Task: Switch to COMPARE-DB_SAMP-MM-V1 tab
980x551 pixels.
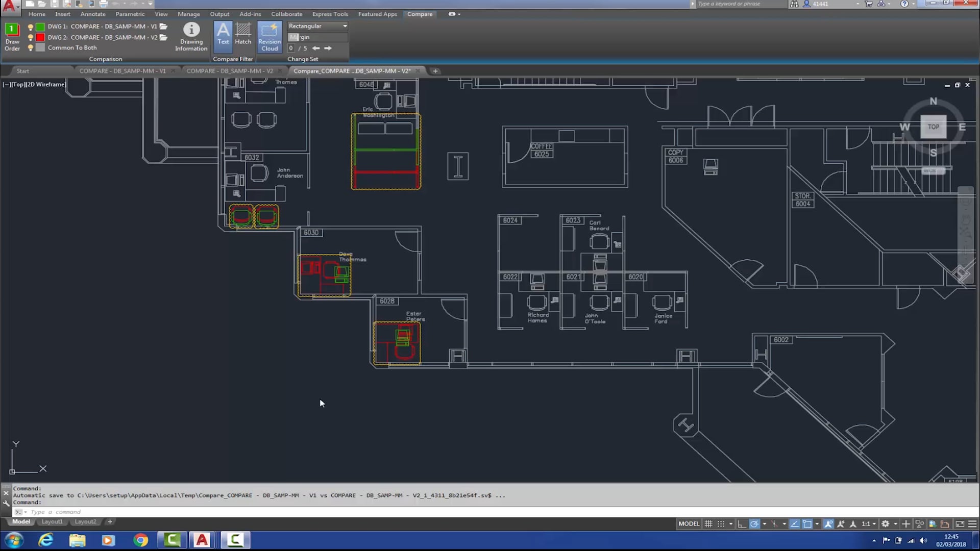Action: (121, 70)
